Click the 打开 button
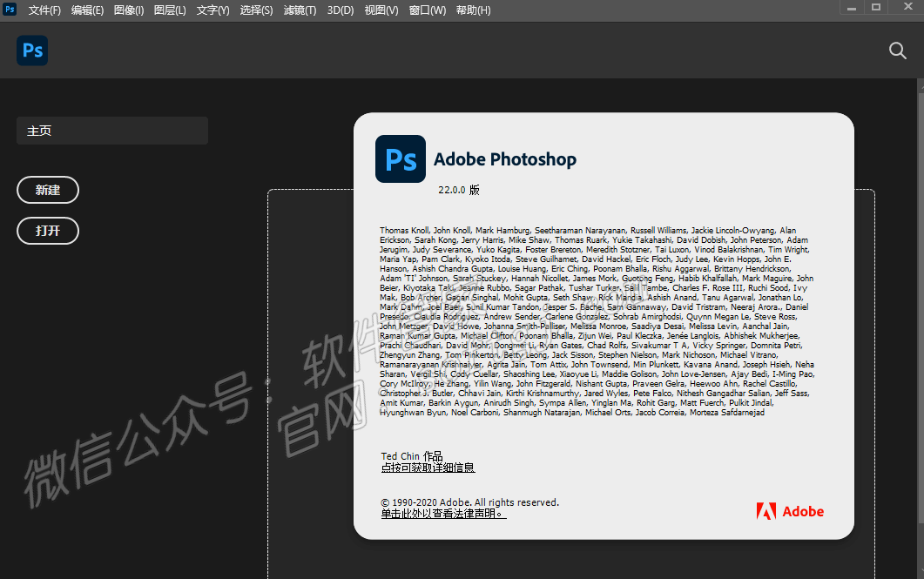Image resolution: width=924 pixels, height=579 pixels. pyautogui.click(x=48, y=231)
